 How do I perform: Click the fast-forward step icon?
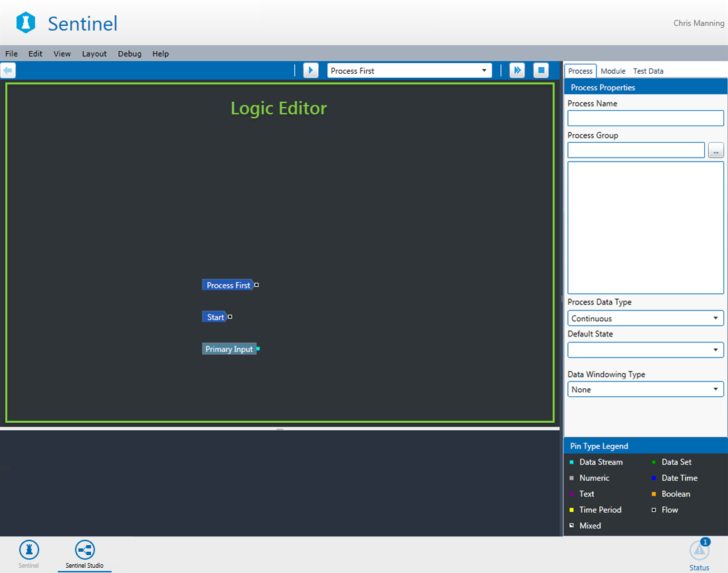pos(517,70)
